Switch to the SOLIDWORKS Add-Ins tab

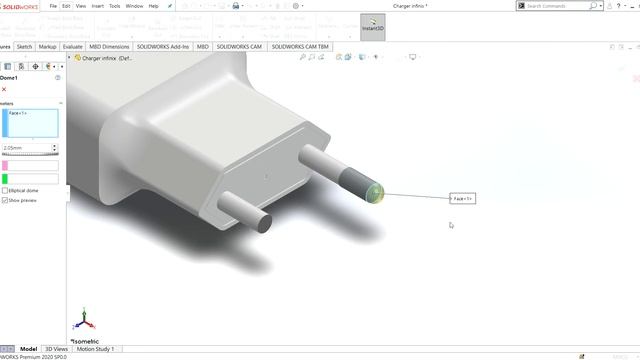pyautogui.click(x=163, y=47)
